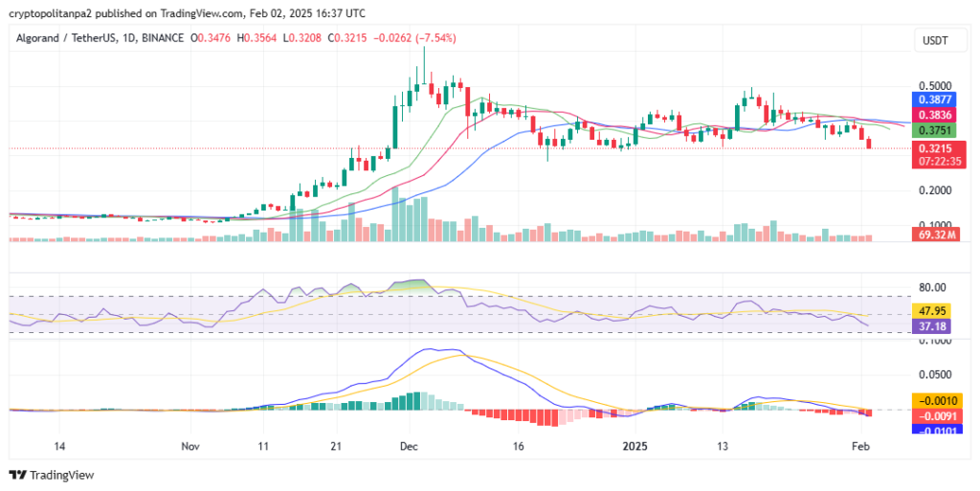
Task: Click the blue -0.0101 MACD label
Action: pyautogui.click(x=934, y=431)
